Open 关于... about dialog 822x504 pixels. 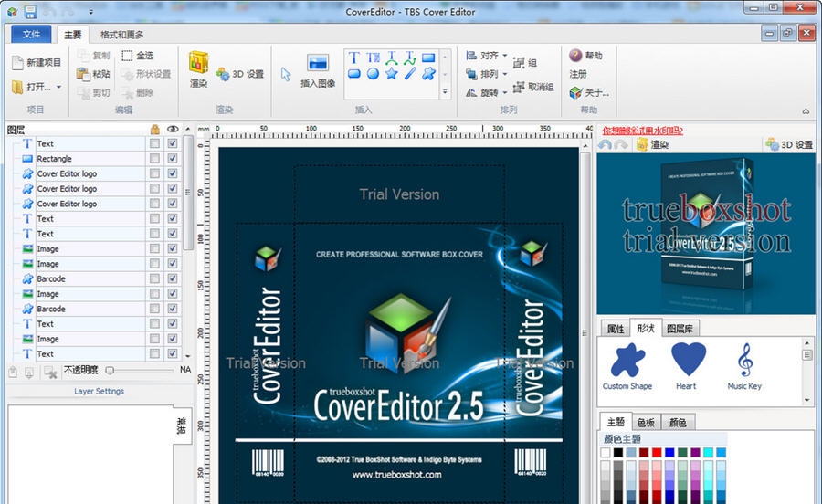pyautogui.click(x=589, y=93)
